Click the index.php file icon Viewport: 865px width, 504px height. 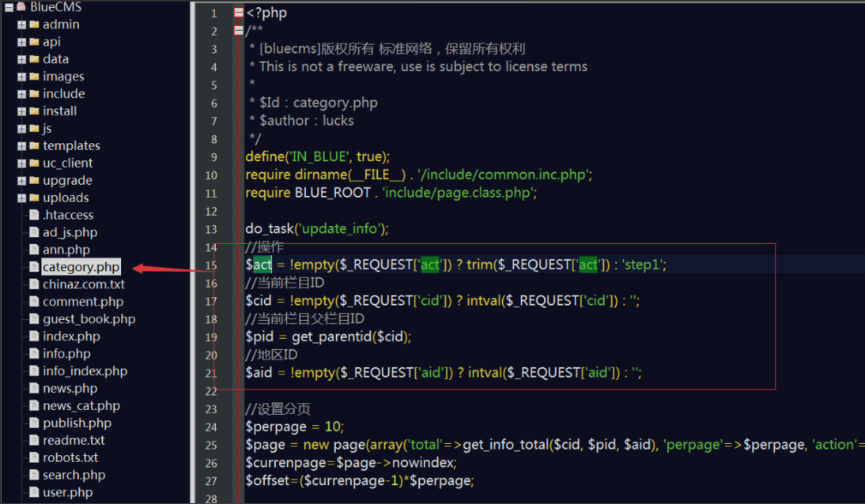tap(34, 337)
